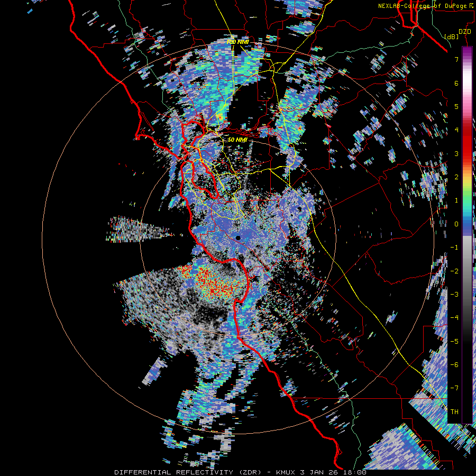Click the TH threshold label on the color scale

[x=454, y=411]
